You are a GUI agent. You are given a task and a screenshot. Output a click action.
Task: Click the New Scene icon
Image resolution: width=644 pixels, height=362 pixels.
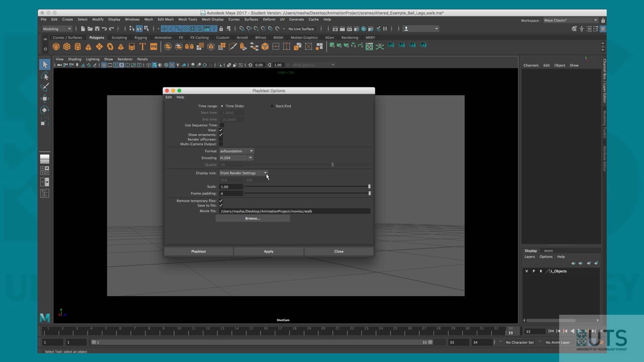pyautogui.click(x=83, y=29)
